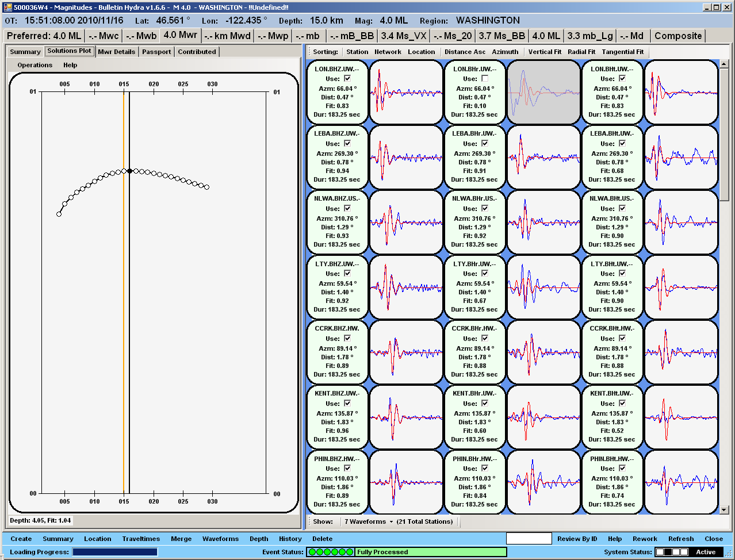The image size is (735, 560).
Task: Select the 3.3 mb_Lg magnitude tab
Action: click(590, 36)
